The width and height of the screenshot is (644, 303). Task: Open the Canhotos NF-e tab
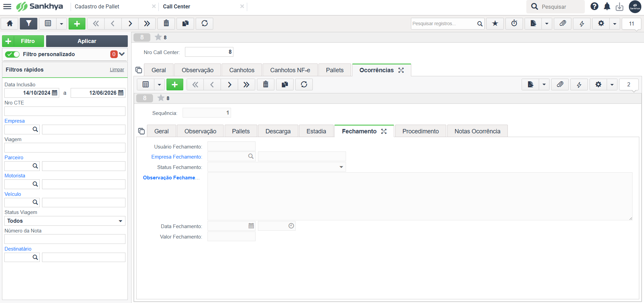pyautogui.click(x=290, y=70)
